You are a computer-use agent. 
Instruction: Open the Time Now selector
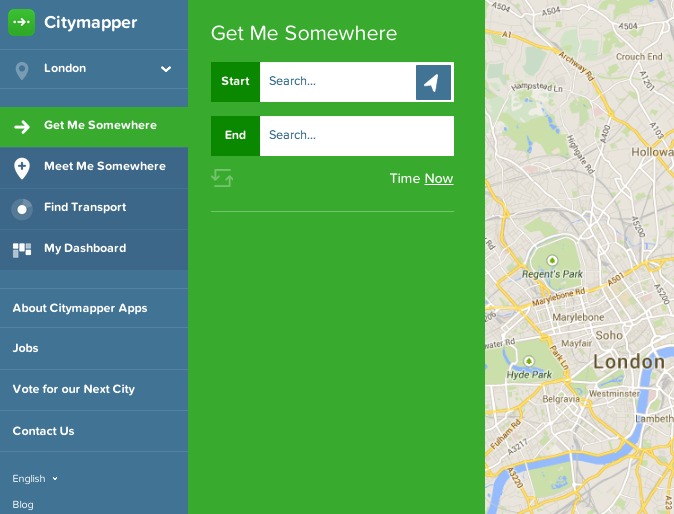(x=438, y=179)
